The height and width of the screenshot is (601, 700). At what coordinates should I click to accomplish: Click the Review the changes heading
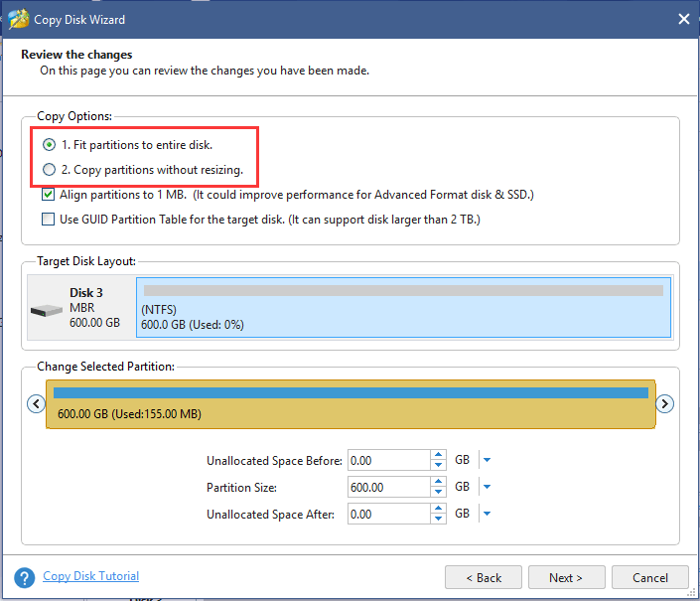76,55
